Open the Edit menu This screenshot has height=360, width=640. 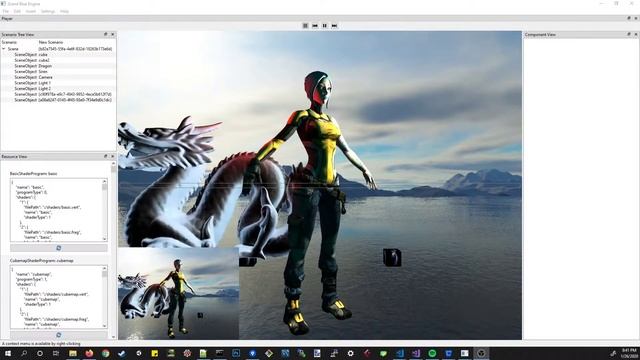click(x=17, y=11)
